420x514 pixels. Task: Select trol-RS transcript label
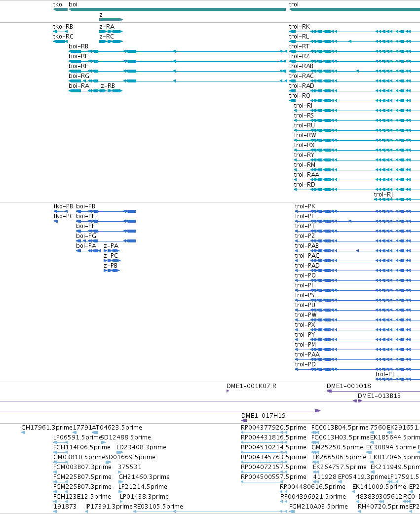(x=304, y=116)
